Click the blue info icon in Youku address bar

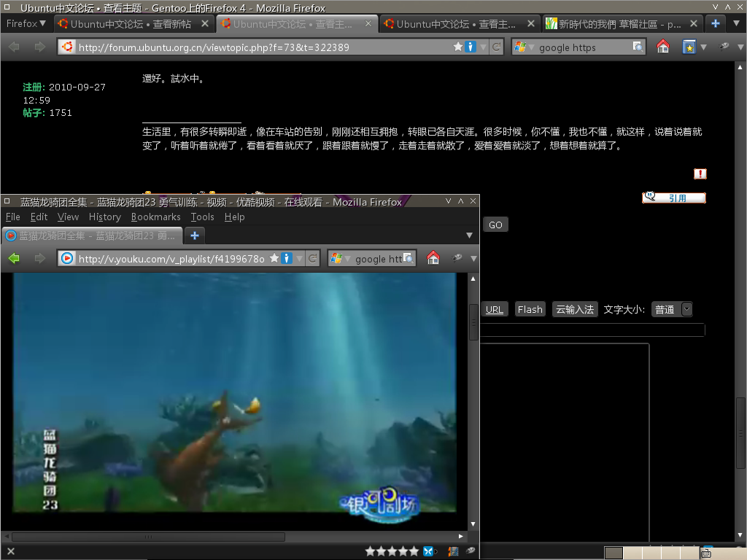286,258
